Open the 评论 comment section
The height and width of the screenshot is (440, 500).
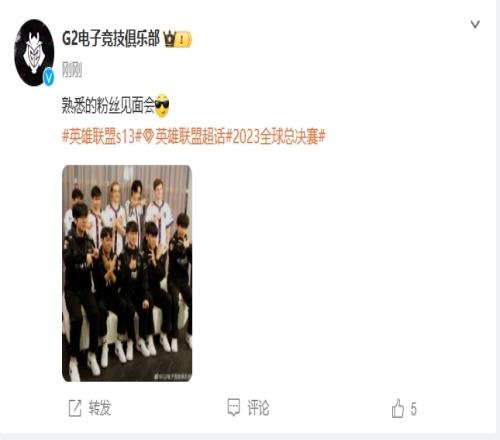(258, 408)
